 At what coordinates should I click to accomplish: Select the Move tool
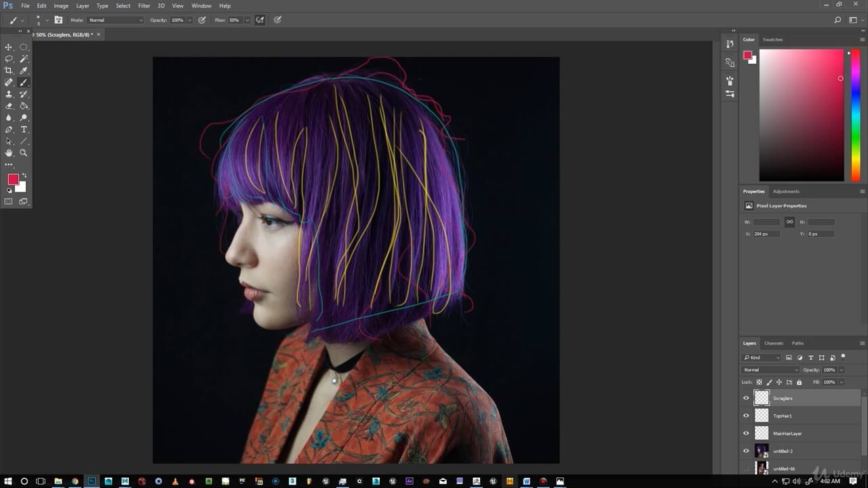(9, 47)
